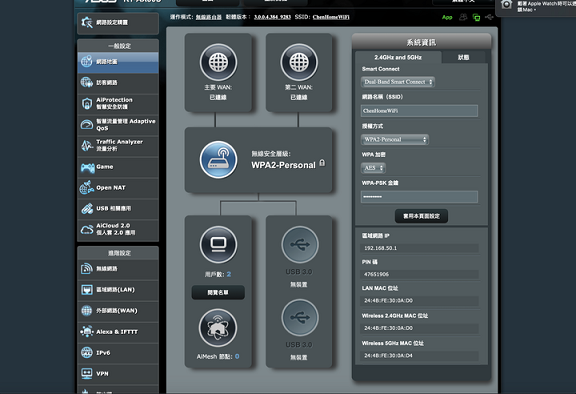Click the lower USB 3.0 port icon

coord(300,318)
